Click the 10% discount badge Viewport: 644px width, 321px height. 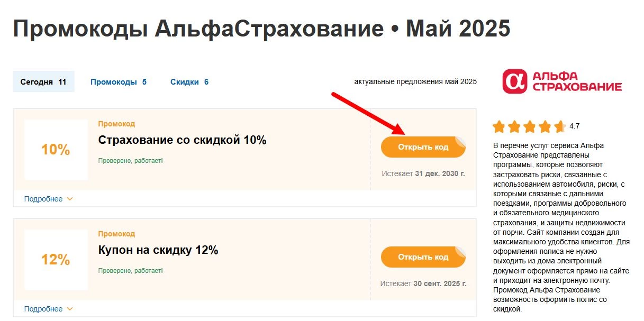pos(56,150)
